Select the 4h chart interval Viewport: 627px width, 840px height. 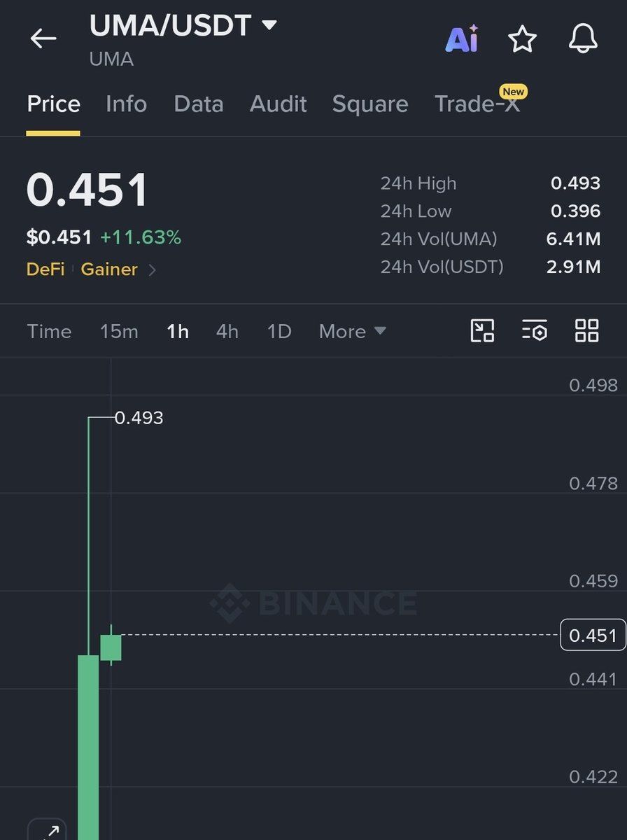(x=227, y=331)
